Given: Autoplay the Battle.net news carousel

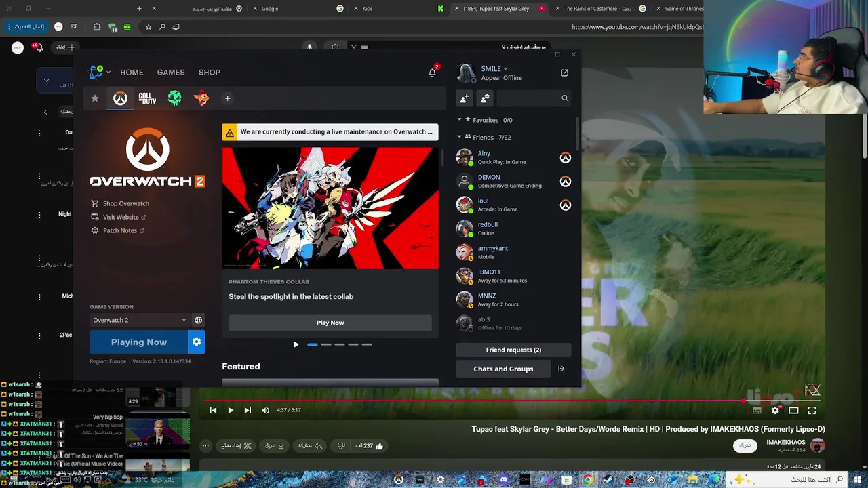Looking at the screenshot, I should [x=296, y=344].
